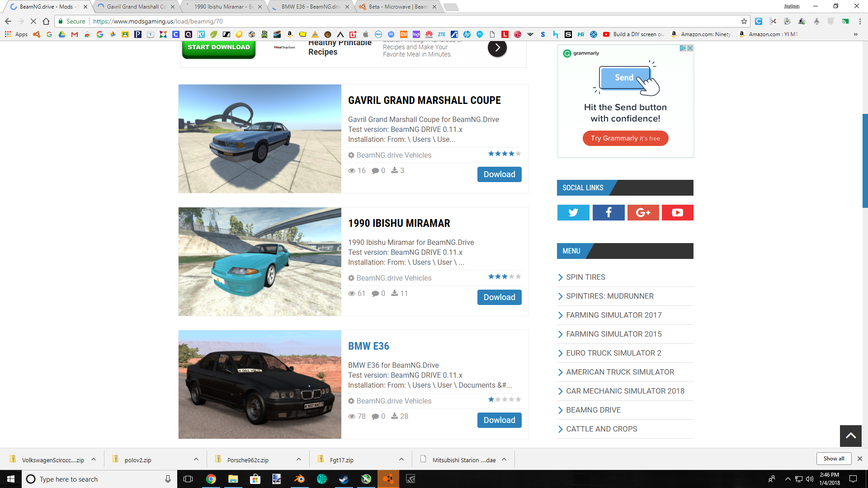Screen dimensions: 868x488
Task: Expand options for VolkswagenScirocc zip download
Action: [94, 459]
